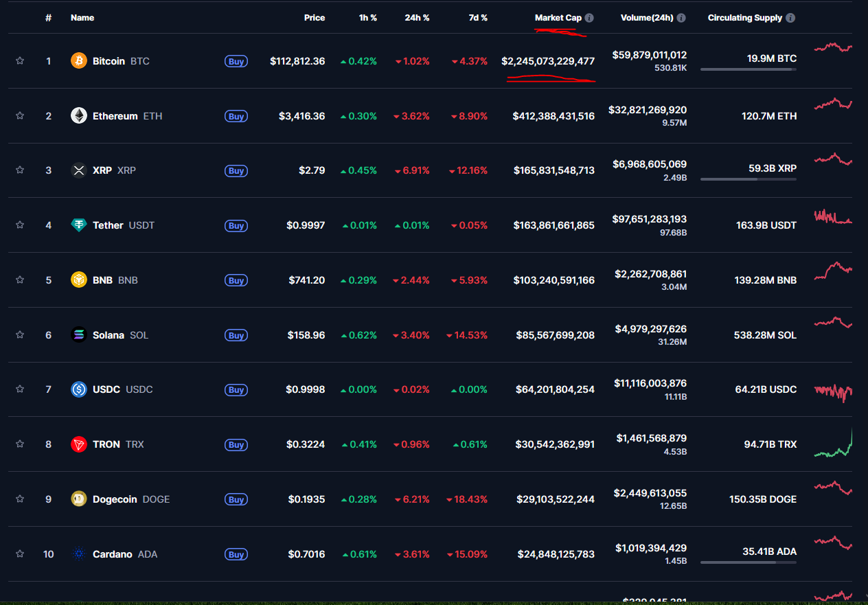Star XRP to add to watchlist
Screen dimensions: 868x605
point(20,170)
